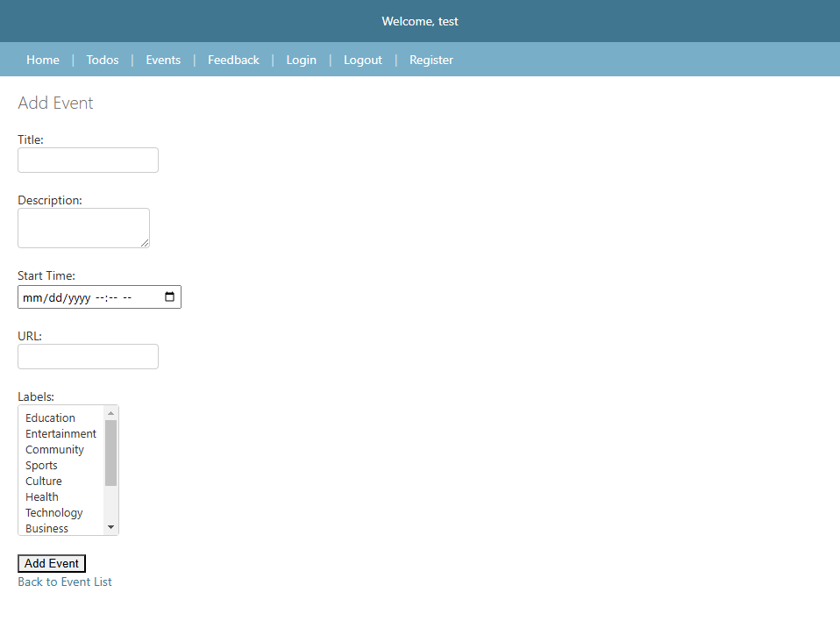
Task: Open the Todos menu item
Action: [103, 60]
